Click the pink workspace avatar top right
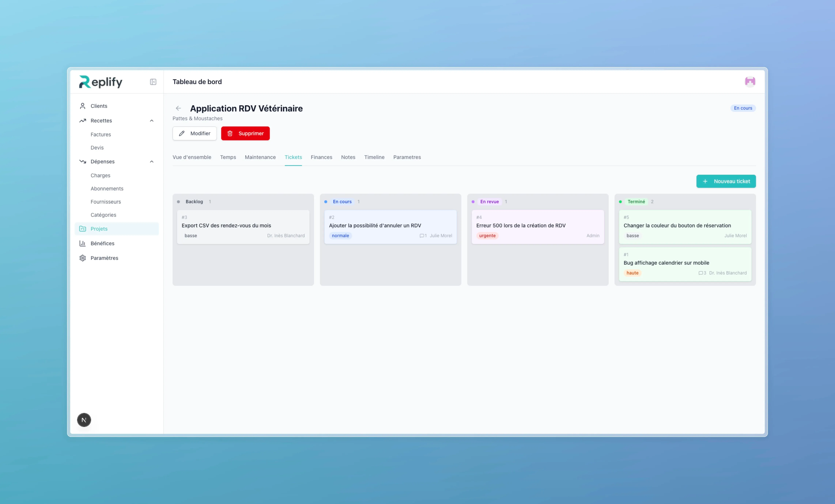This screenshot has width=835, height=504. (x=750, y=81)
